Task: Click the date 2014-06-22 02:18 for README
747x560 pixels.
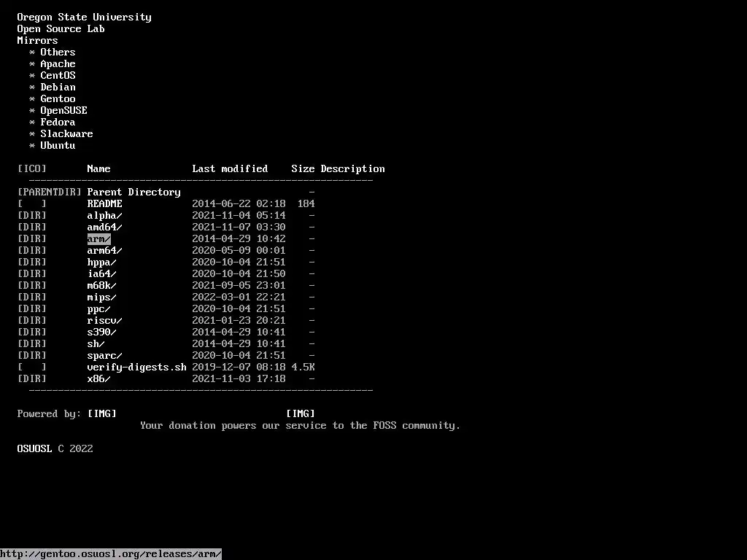Action: (239, 204)
